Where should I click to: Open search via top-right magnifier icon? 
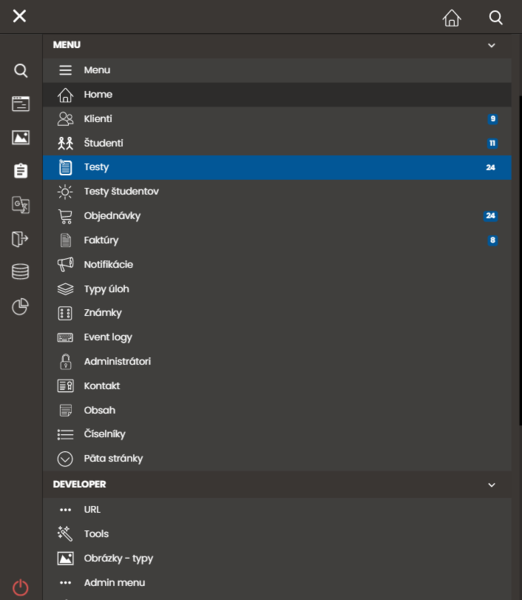pyautogui.click(x=496, y=18)
